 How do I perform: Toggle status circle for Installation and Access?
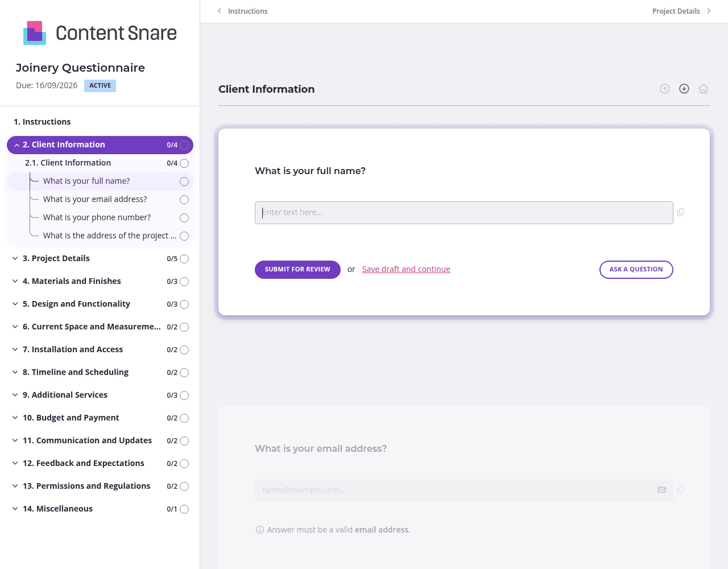coord(184,350)
